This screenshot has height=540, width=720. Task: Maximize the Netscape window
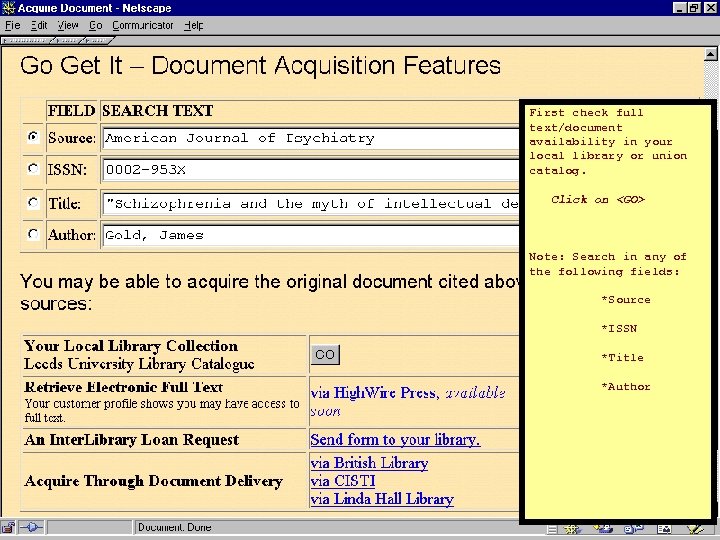[694, 8]
